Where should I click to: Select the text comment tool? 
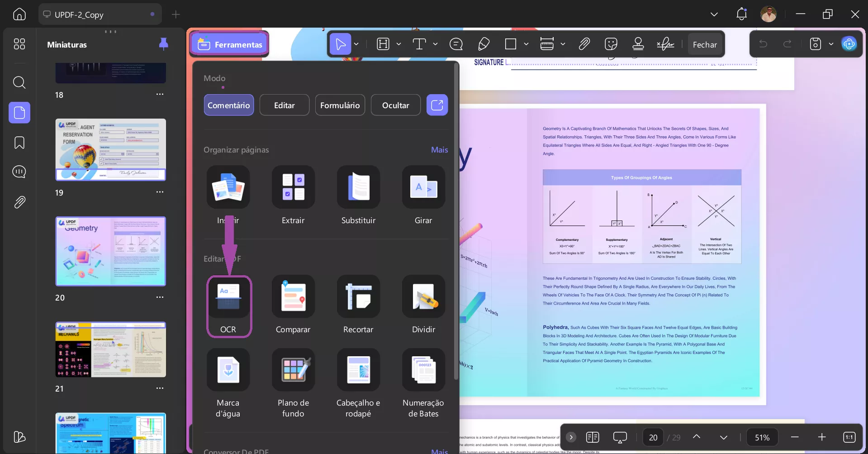[419, 44]
